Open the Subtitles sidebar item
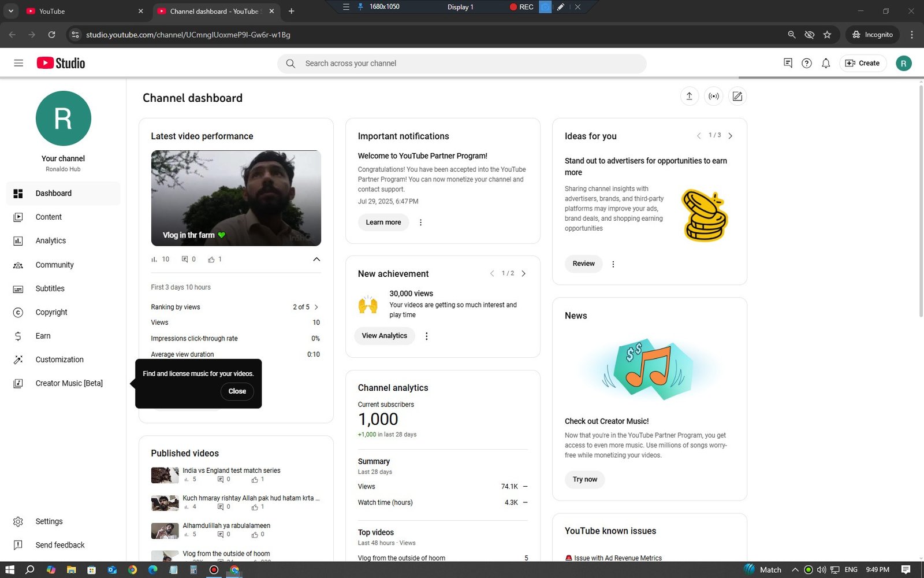This screenshot has height=578, width=924. 64,289
